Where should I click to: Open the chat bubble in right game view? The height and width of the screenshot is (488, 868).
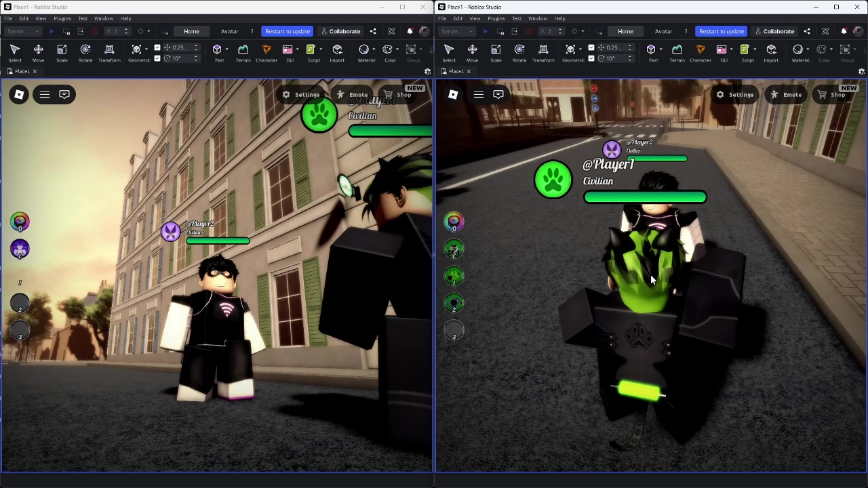point(498,94)
